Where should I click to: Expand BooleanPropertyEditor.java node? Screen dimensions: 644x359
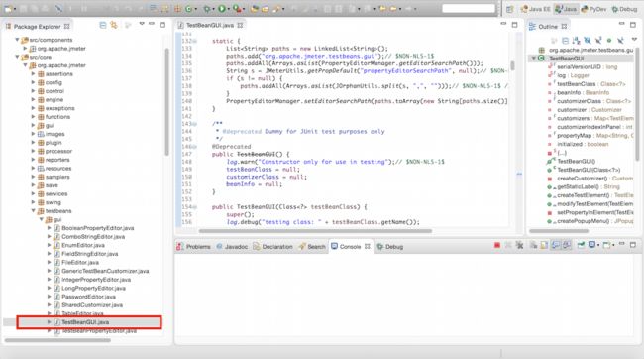click(50, 228)
